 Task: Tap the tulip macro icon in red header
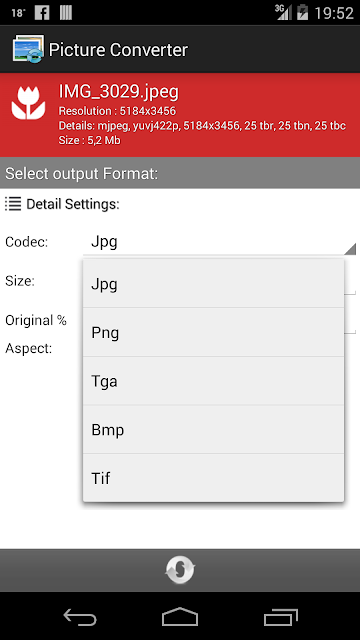point(28,102)
